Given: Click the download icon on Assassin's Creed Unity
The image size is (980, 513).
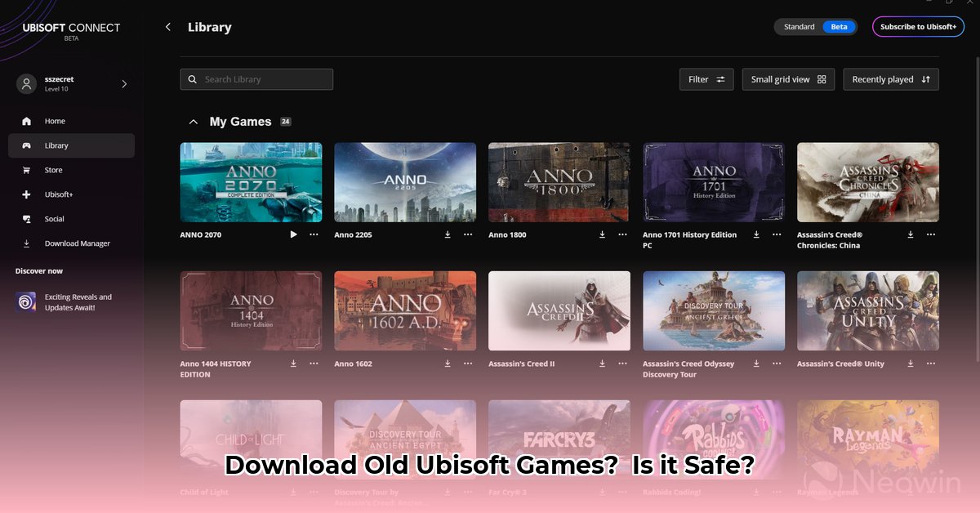Looking at the screenshot, I should (910, 364).
